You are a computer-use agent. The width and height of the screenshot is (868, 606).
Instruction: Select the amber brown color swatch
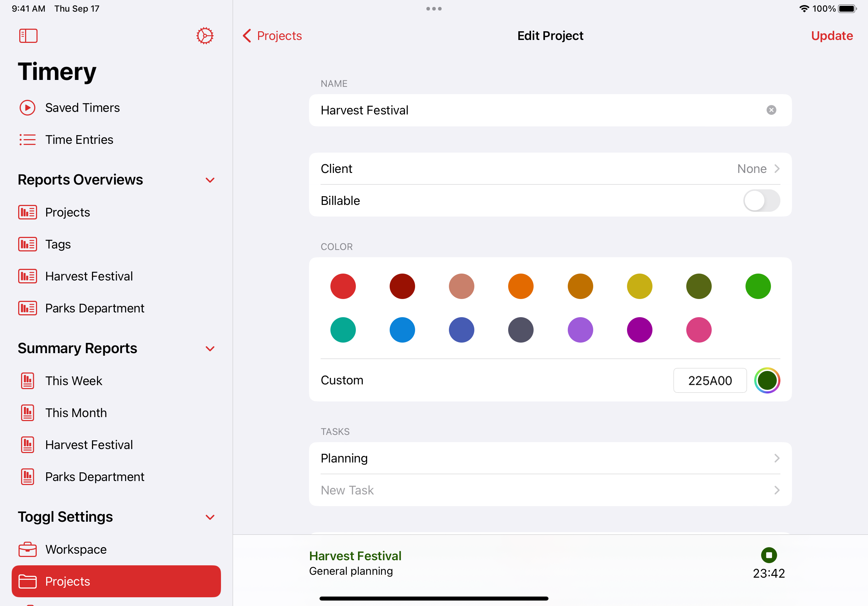click(580, 286)
